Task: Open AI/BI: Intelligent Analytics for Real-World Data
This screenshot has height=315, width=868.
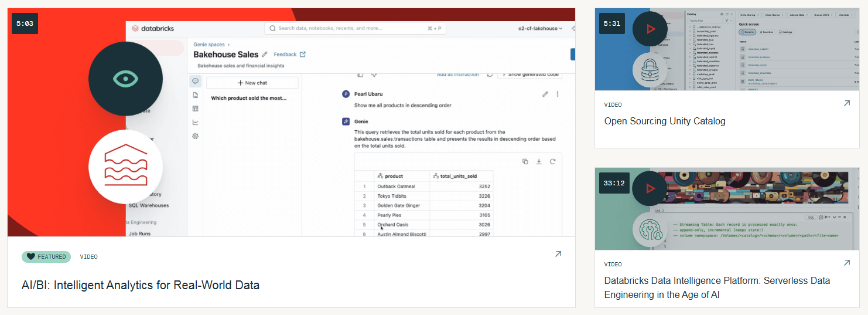Action: [141, 285]
